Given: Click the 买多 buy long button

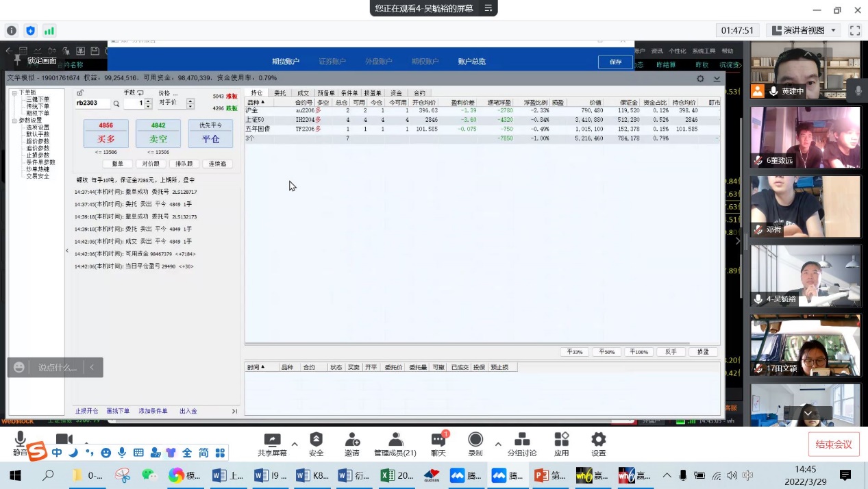Looking at the screenshot, I should pyautogui.click(x=106, y=139).
